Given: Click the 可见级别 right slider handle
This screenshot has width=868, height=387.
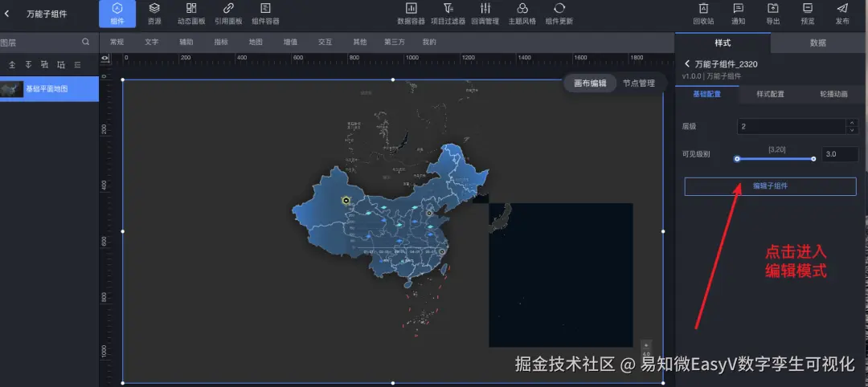Looking at the screenshot, I should [813, 159].
